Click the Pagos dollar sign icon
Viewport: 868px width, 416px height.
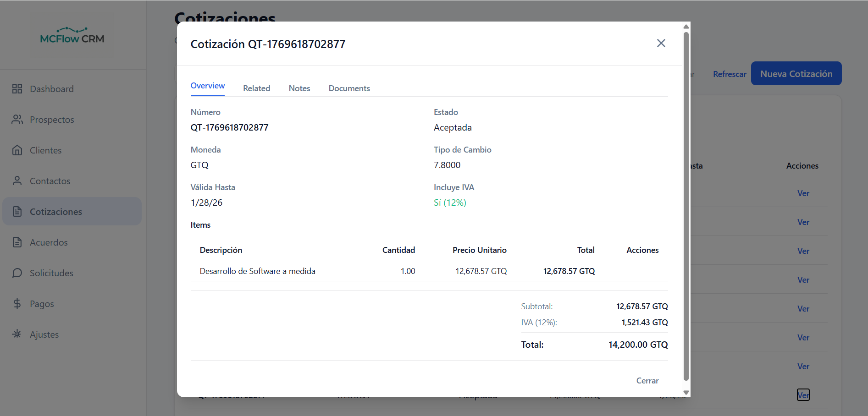pos(17,304)
